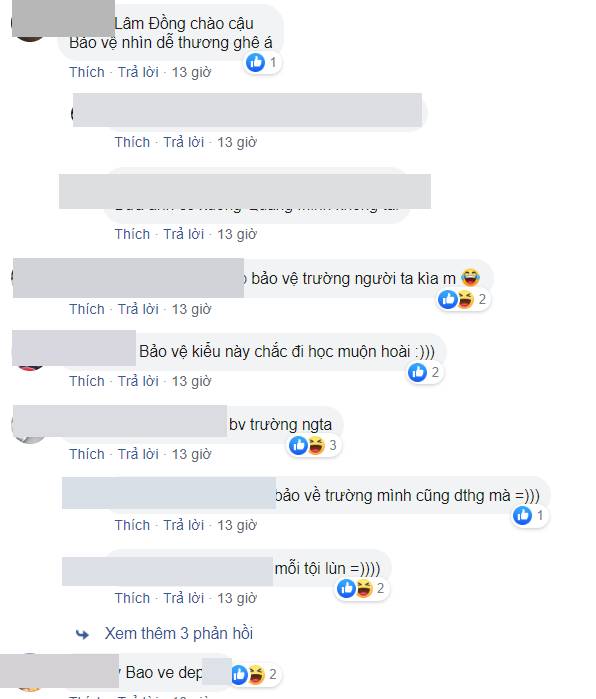This screenshot has width=596, height=699.
Task: Click the like icon on the 'đi học muộn hoài' comment
Action: click(418, 372)
